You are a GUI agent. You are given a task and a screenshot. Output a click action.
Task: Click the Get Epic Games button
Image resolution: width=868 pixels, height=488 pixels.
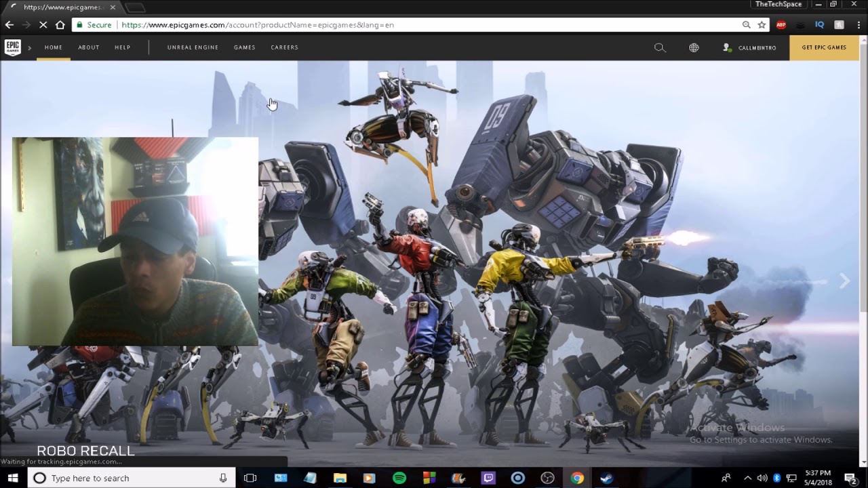click(824, 47)
